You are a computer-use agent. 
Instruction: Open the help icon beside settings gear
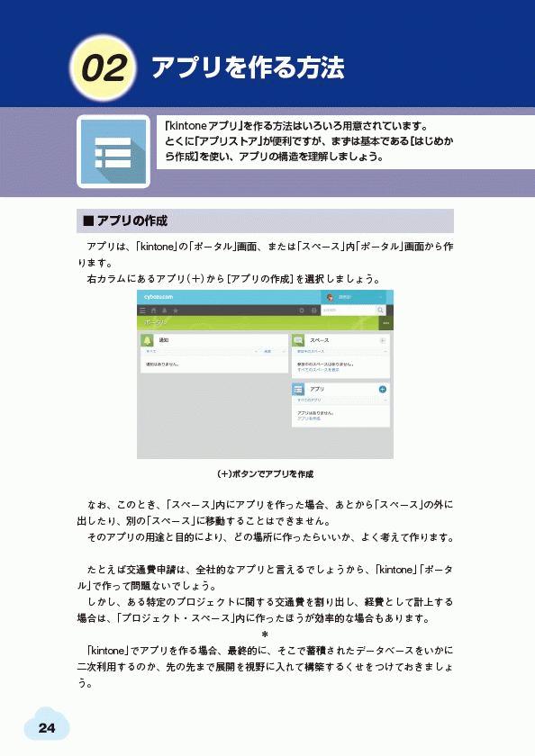[x=313, y=310]
